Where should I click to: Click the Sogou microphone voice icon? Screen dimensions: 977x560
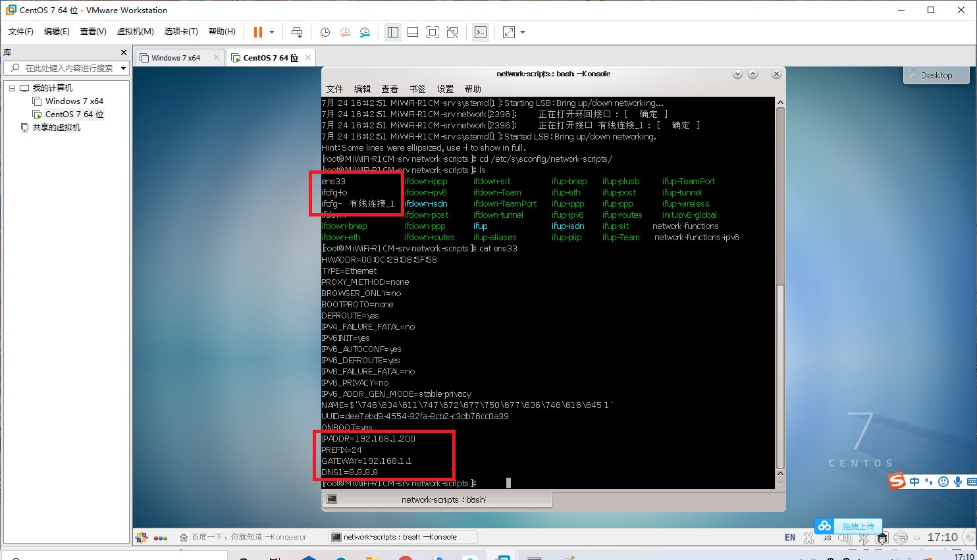coord(958,482)
